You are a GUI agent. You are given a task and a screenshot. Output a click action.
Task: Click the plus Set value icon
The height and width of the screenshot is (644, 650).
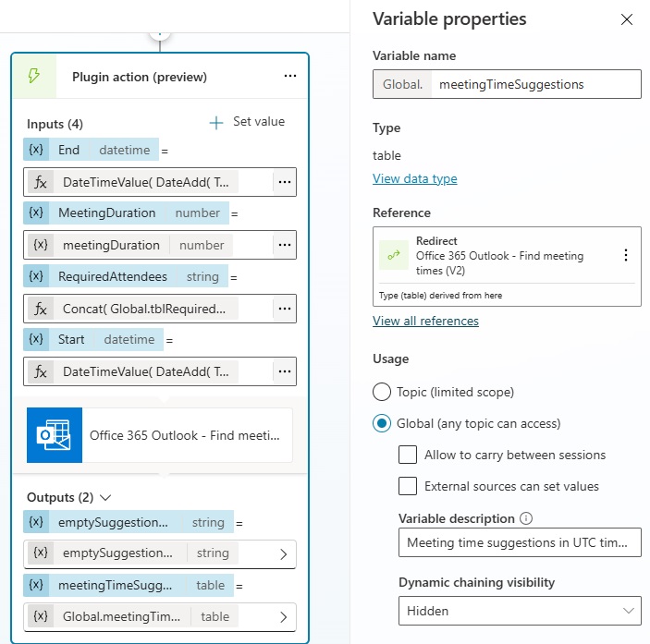(x=216, y=123)
